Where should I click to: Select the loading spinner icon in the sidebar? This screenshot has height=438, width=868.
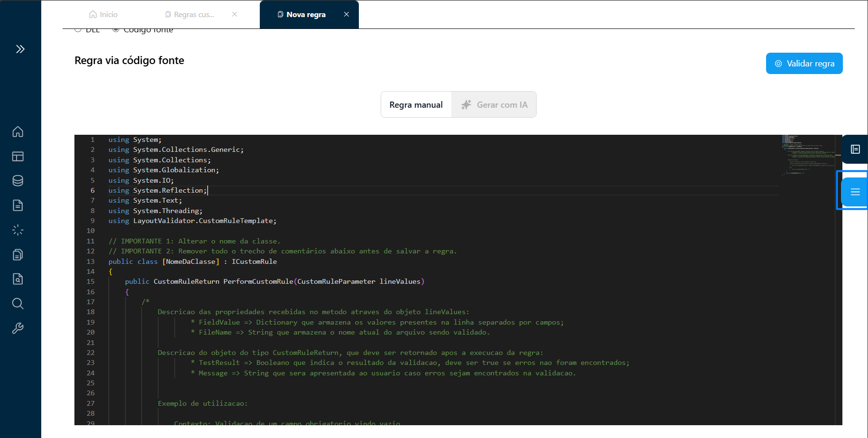[x=18, y=230]
